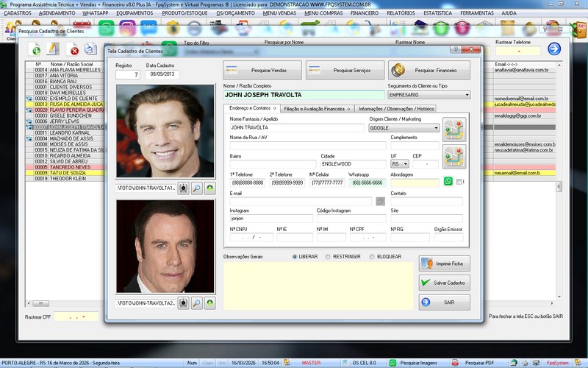Capture first photo using webcam icon

[x=183, y=188]
